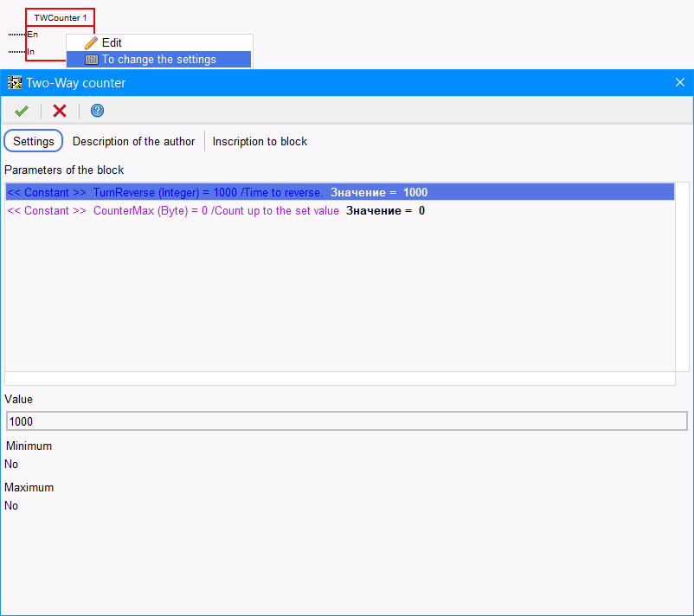Click the red X cancel icon in toolbar
This screenshot has height=616, width=694.
tap(60, 110)
